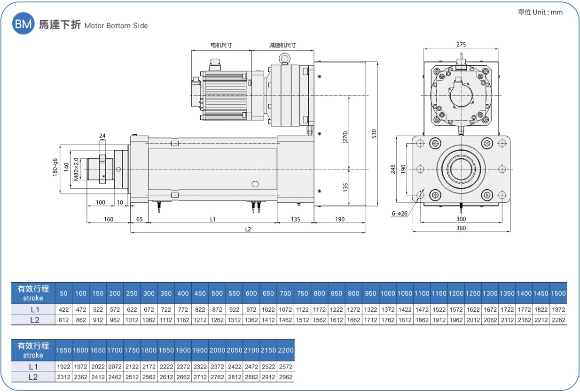Select the 245 flange height dimension
This screenshot has width=580, height=392.
[393, 169]
